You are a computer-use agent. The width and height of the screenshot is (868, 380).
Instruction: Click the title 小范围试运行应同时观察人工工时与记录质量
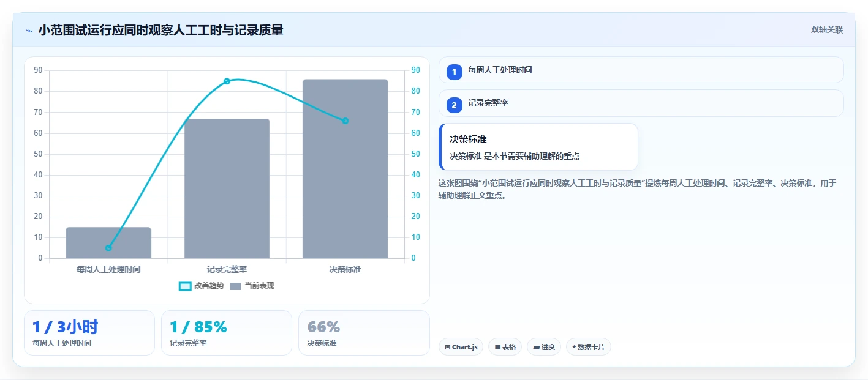[160, 31]
